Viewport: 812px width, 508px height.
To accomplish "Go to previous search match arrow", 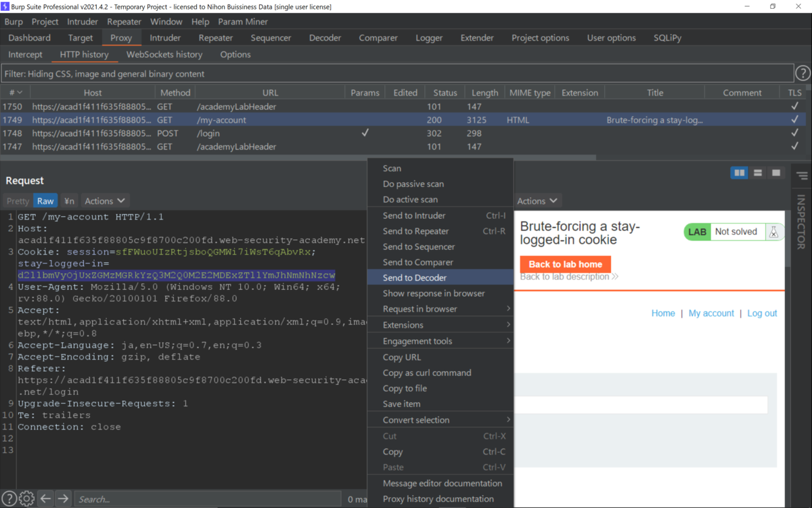I will point(45,499).
